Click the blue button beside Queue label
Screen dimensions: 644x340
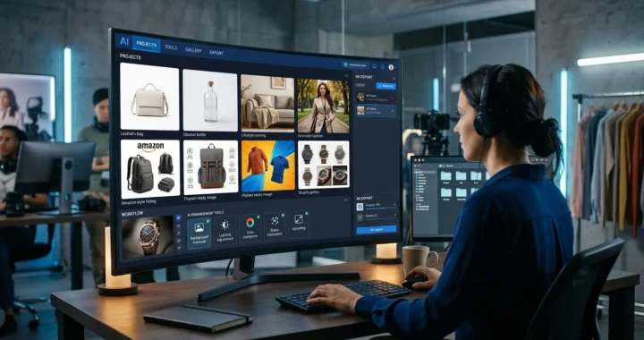tap(386, 86)
